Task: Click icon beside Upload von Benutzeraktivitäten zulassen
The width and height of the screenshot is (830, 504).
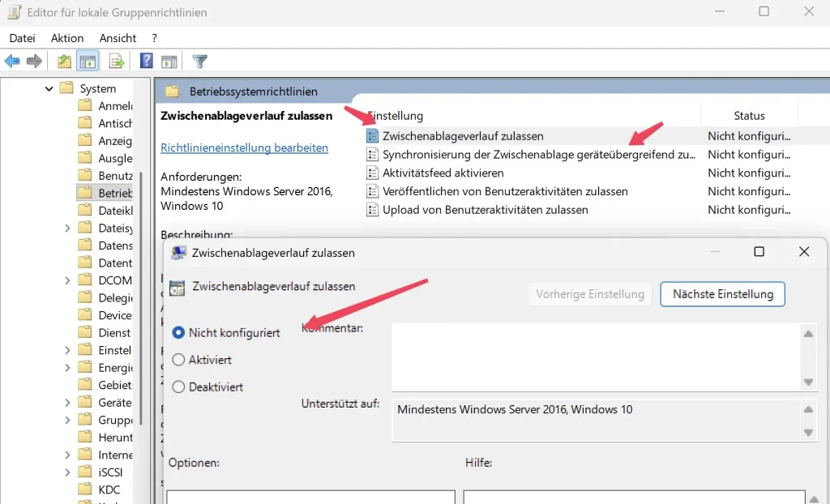Action: point(372,210)
